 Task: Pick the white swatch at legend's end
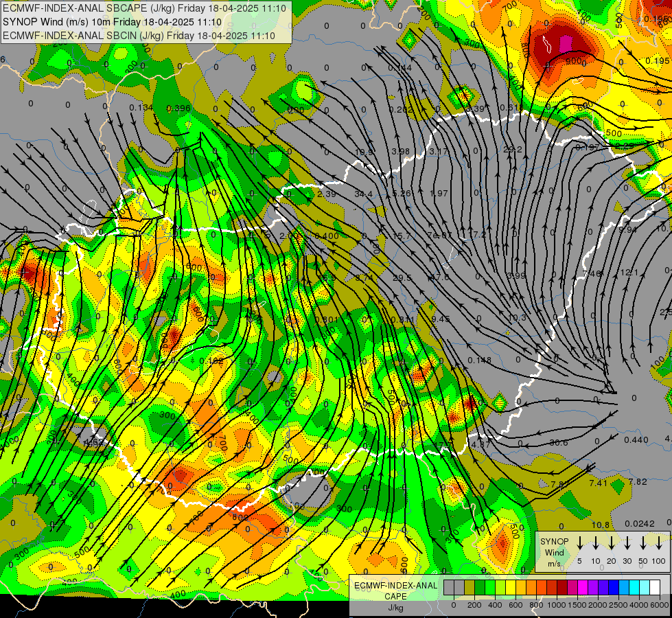click(654, 587)
